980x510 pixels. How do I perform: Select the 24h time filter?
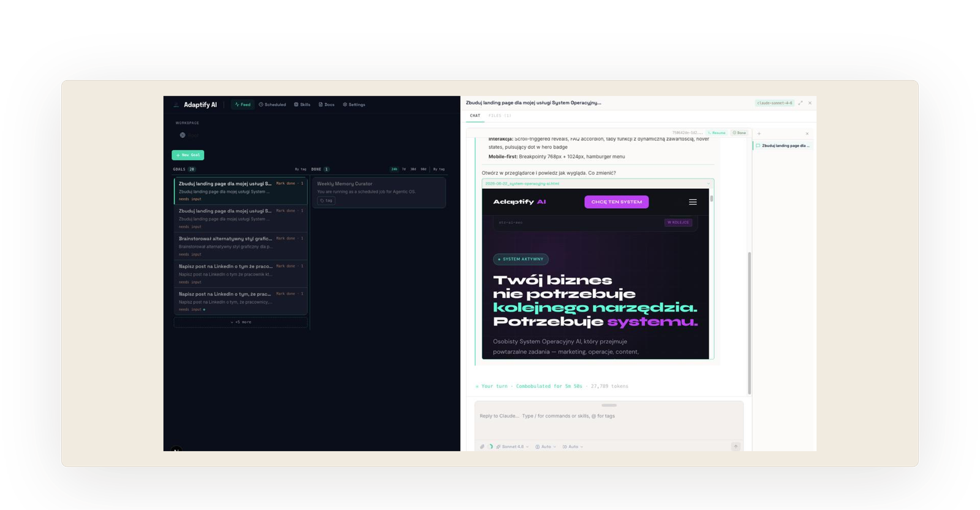(394, 169)
